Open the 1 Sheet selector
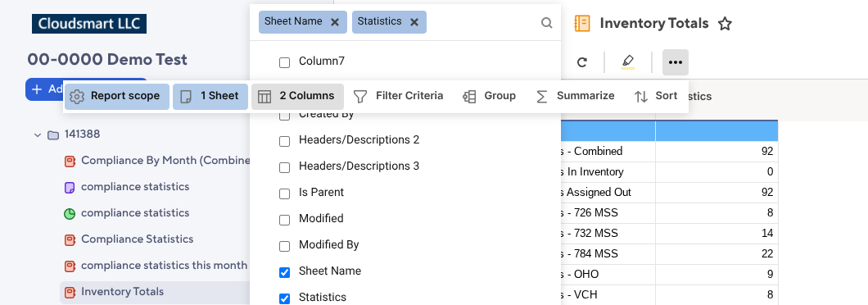The width and height of the screenshot is (868, 305). (210, 97)
